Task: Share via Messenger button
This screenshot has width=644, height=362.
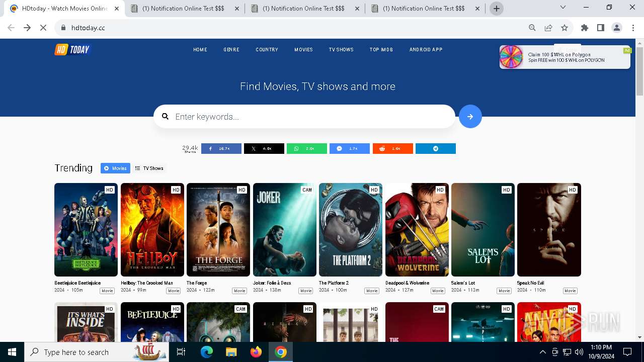Action: 350,149
